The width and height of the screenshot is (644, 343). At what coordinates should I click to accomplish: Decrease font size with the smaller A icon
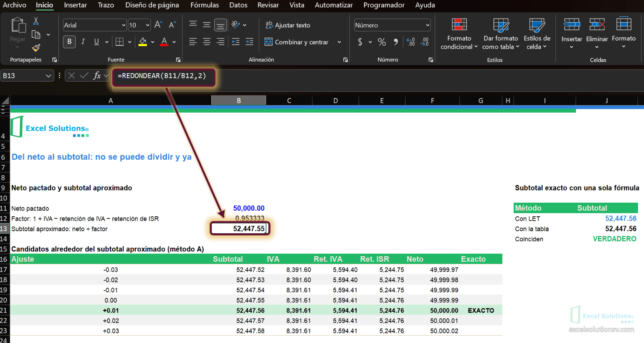pyautogui.click(x=172, y=25)
